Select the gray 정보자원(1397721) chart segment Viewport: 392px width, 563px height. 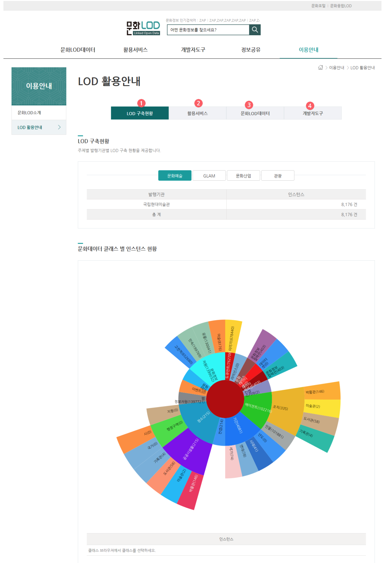coord(192,399)
